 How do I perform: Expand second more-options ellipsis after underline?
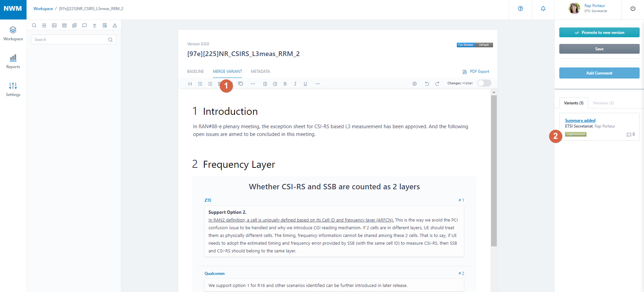318,84
